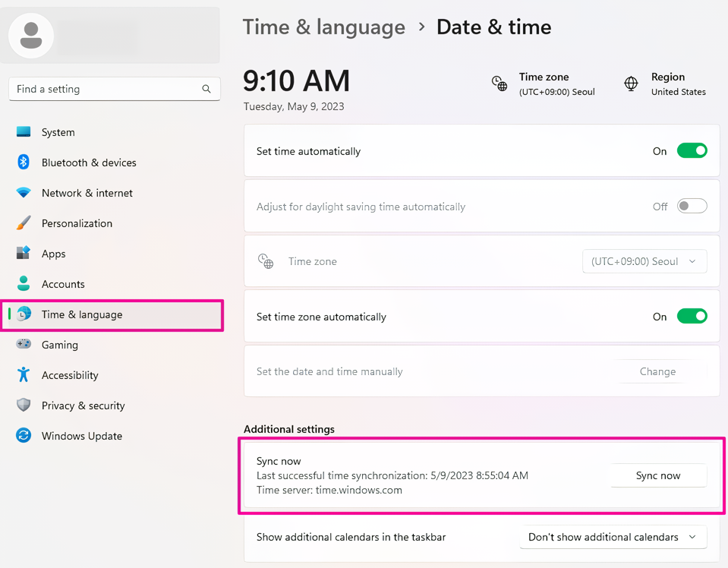Click the Gaming controller icon
Viewport: 728px width, 568px height.
tap(24, 345)
